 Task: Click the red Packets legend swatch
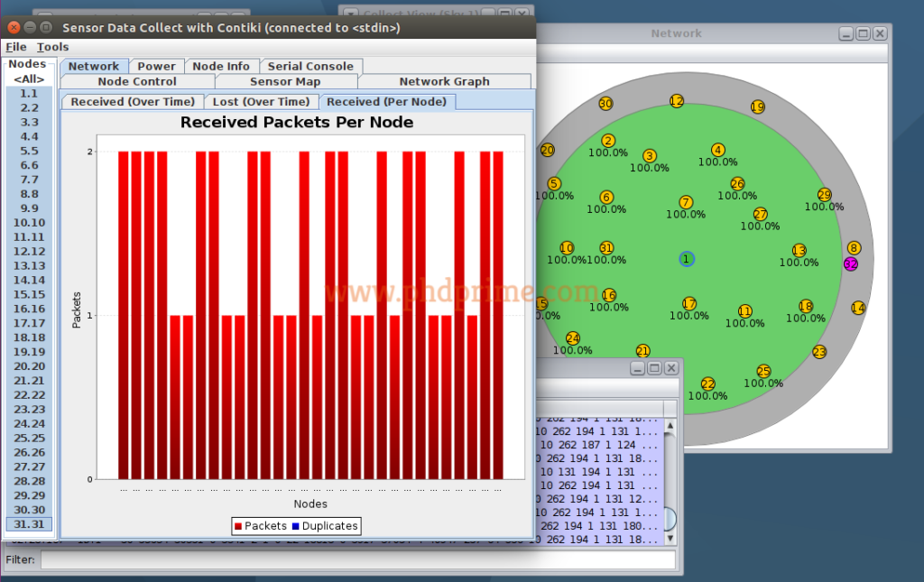click(x=237, y=525)
